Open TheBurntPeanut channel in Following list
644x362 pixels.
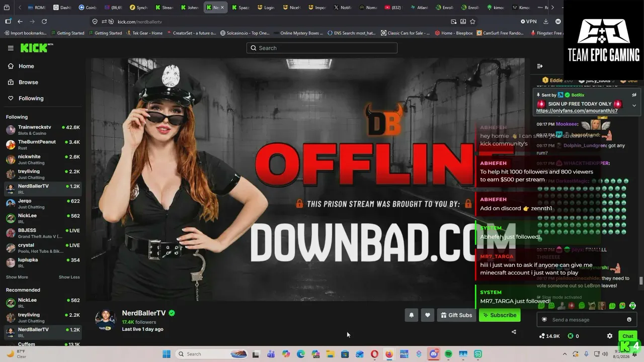coord(43,144)
